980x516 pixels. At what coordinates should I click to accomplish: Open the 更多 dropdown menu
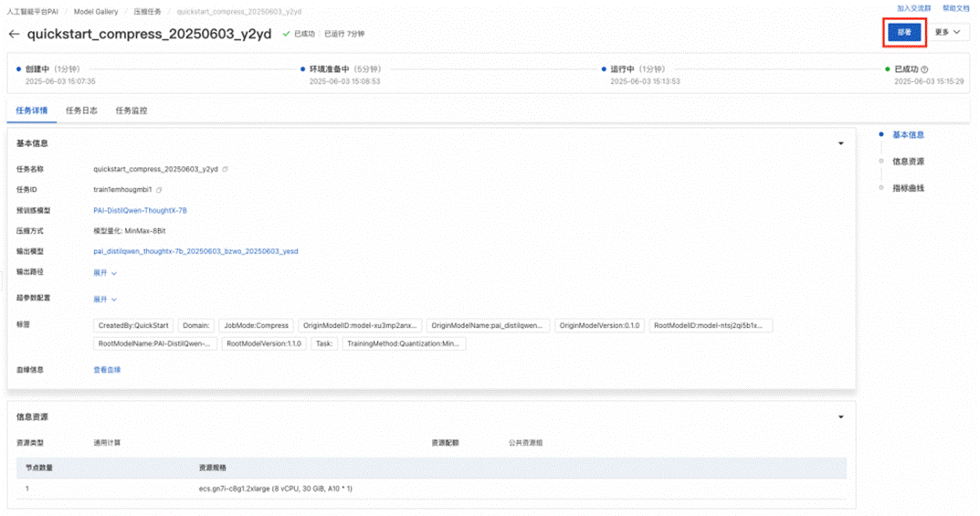pos(948,32)
